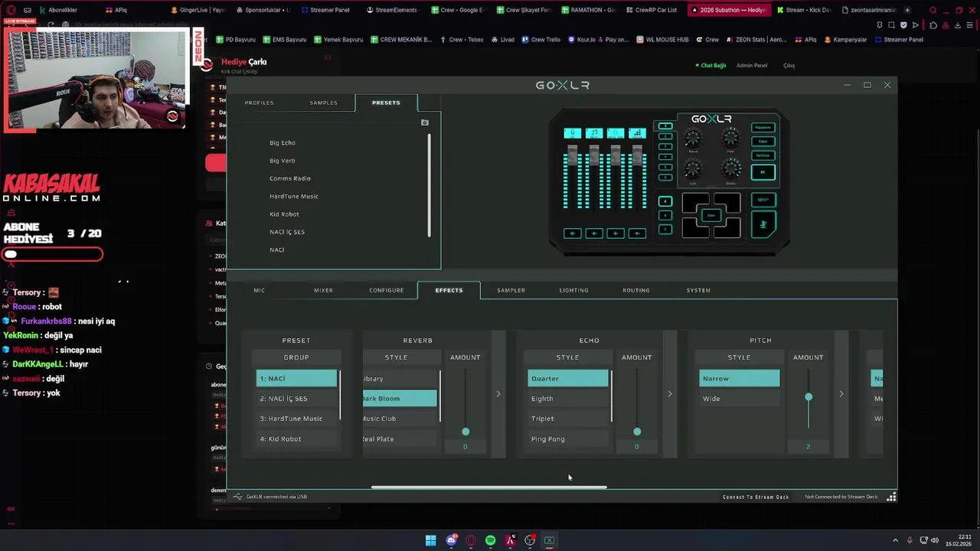Click the Cough mute mic button
This screenshot has height=551, width=980.
click(764, 224)
